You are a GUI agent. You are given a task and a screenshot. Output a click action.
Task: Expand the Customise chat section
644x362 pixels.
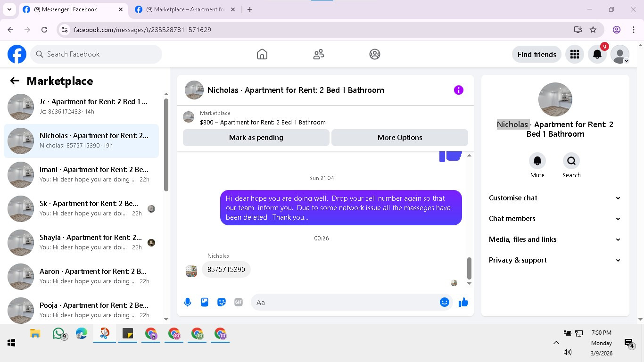[555, 198]
